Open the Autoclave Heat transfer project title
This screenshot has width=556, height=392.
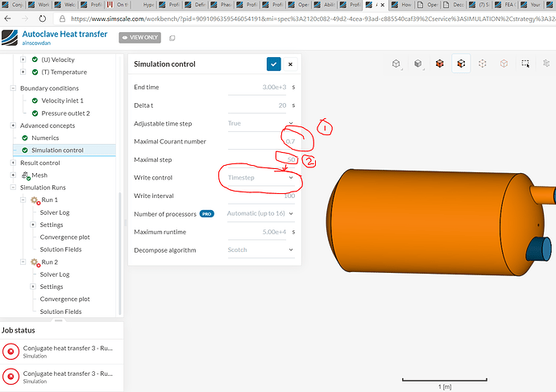[x=64, y=34]
